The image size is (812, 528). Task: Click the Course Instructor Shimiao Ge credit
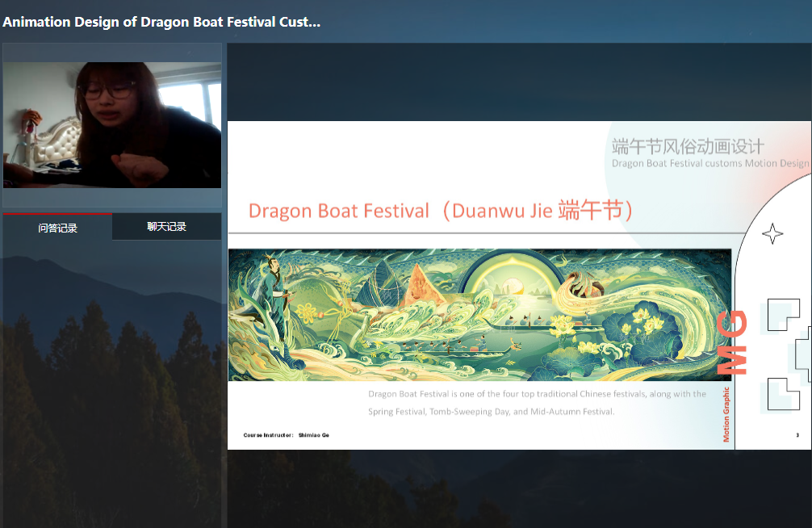coord(286,434)
